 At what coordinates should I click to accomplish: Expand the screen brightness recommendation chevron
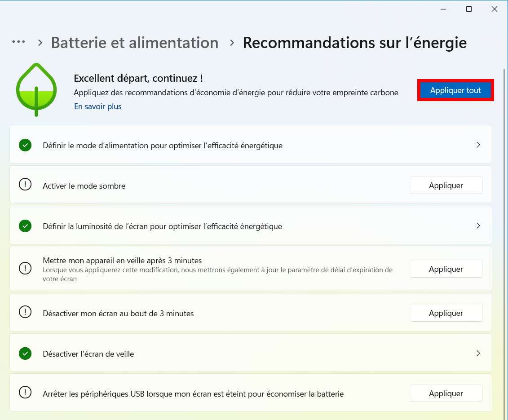click(478, 225)
